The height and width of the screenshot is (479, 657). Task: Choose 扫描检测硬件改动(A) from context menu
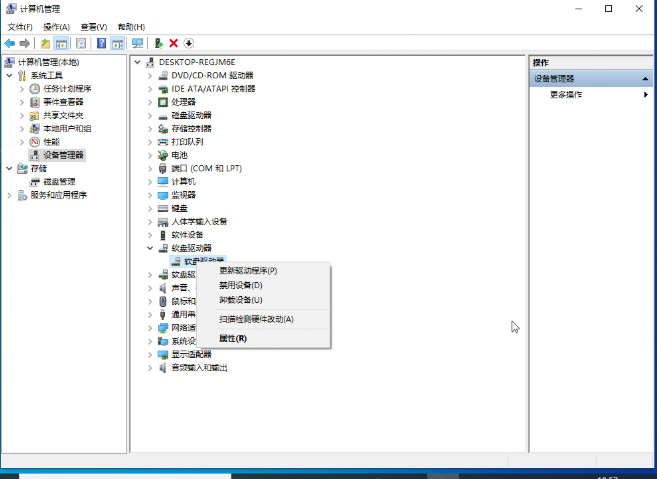256,319
